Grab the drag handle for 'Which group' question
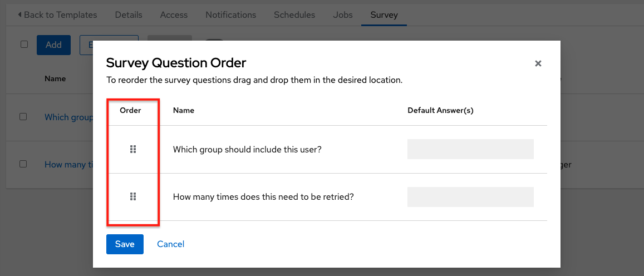This screenshot has width=644, height=276. click(133, 149)
